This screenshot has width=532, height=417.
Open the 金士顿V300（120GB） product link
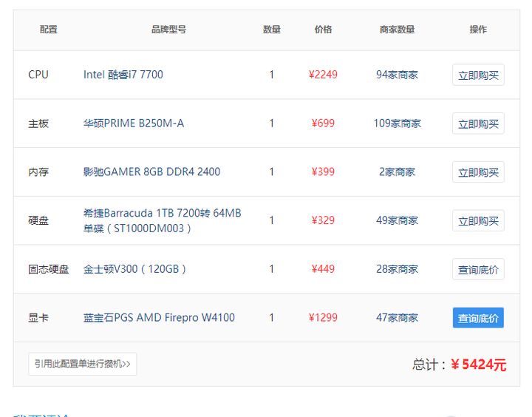[x=134, y=269]
